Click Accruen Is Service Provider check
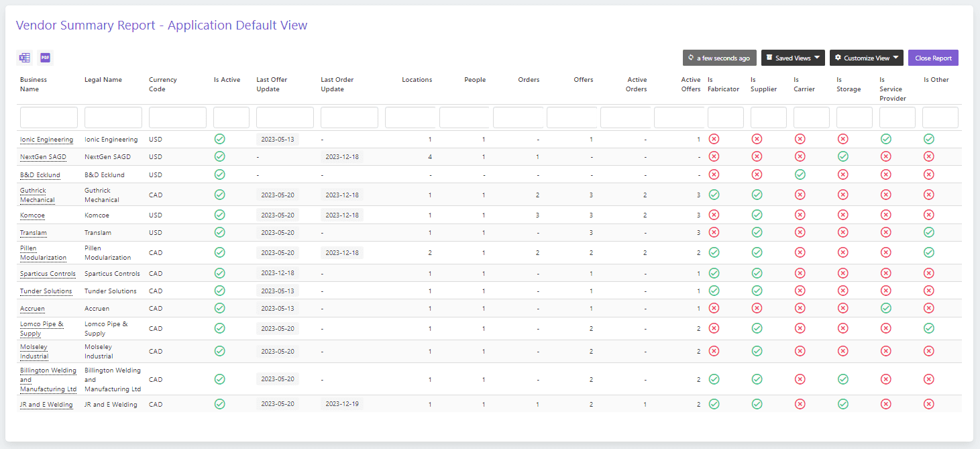This screenshot has height=449, width=980. tap(885, 308)
